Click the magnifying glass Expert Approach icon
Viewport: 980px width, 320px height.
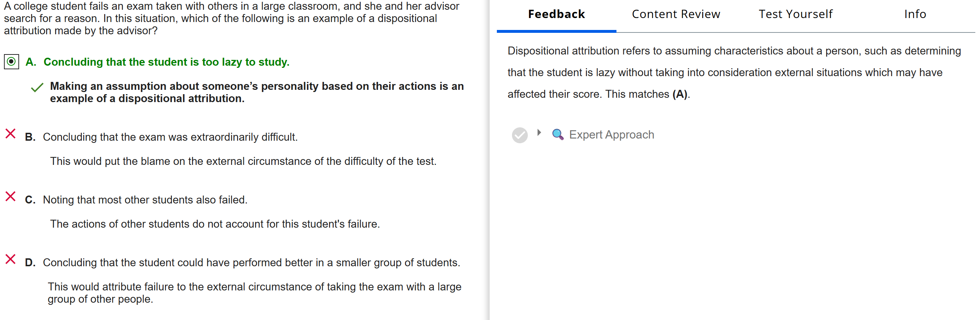[x=557, y=135]
